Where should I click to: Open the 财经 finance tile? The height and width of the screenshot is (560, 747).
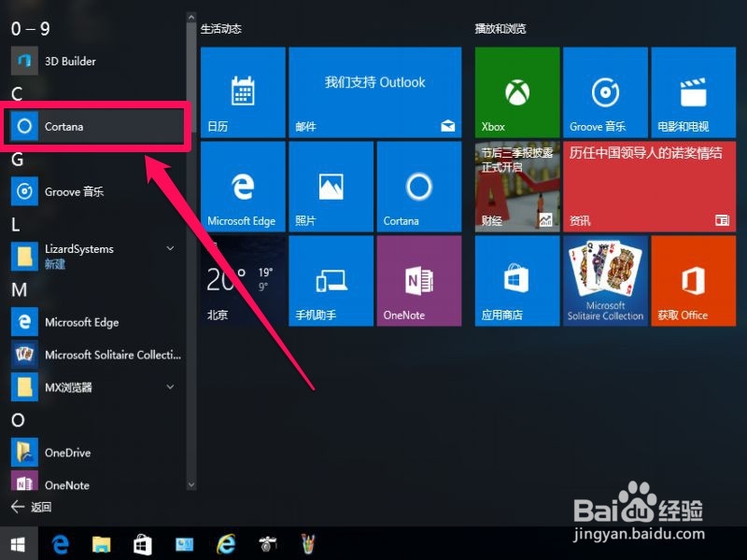[517, 187]
